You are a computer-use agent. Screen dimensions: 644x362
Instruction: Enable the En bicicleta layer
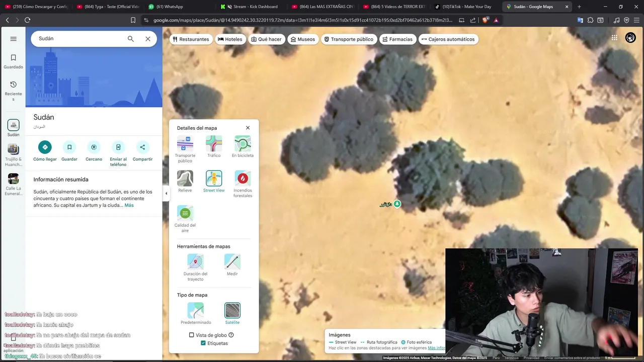[243, 147]
